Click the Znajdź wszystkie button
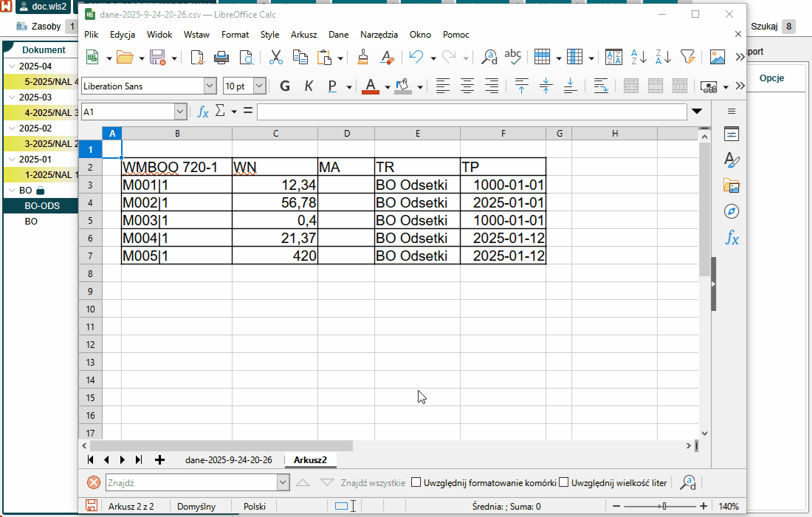This screenshot has height=517, width=812. pos(373,483)
